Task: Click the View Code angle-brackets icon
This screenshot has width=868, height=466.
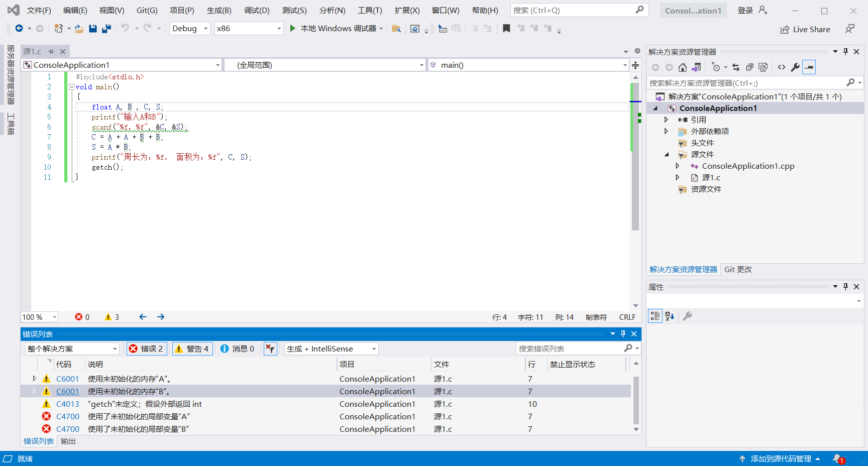Action: point(782,67)
